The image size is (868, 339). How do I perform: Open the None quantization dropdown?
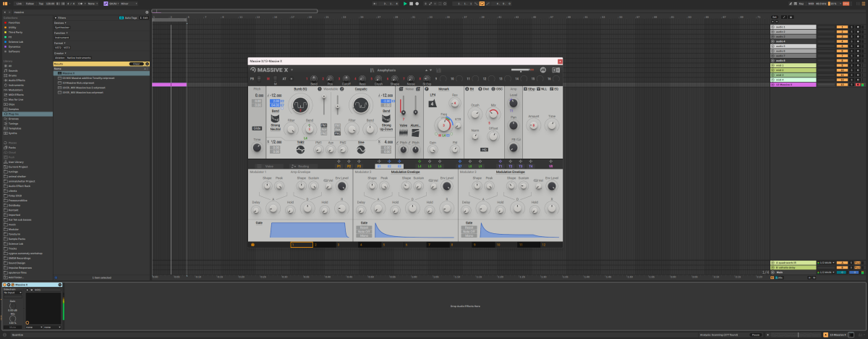91,4
